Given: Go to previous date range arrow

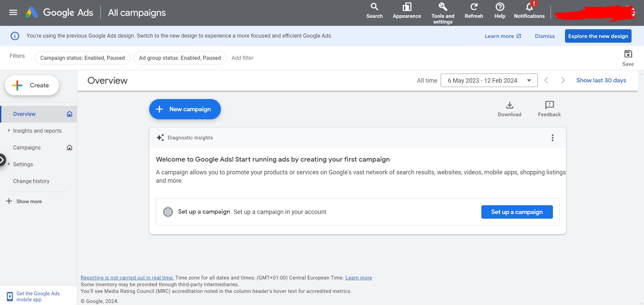Looking at the screenshot, I should (547, 80).
